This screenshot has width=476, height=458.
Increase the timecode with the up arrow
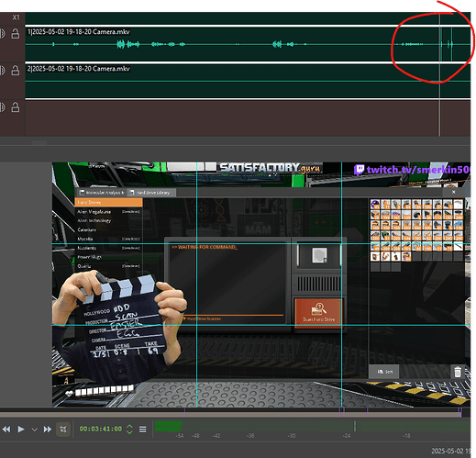(129, 426)
